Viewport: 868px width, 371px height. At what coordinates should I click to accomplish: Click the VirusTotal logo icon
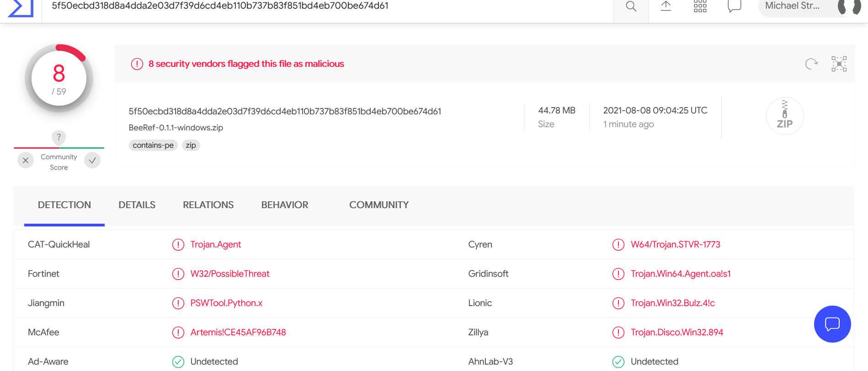pyautogui.click(x=21, y=7)
